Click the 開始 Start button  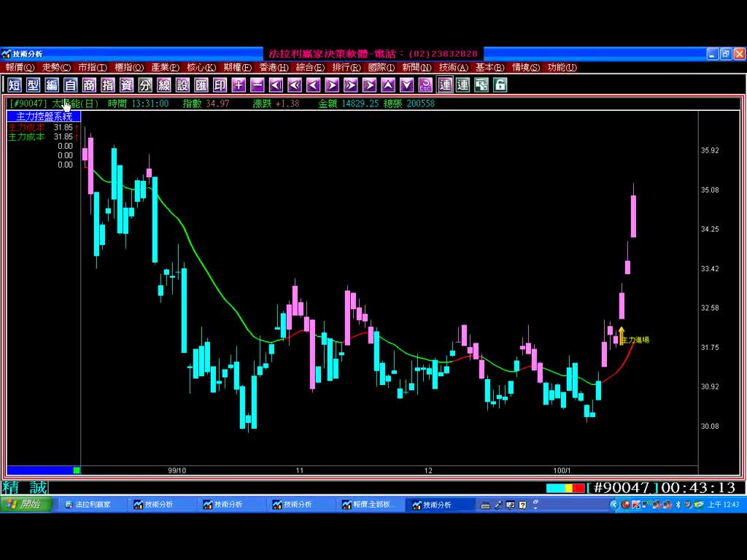(26, 505)
